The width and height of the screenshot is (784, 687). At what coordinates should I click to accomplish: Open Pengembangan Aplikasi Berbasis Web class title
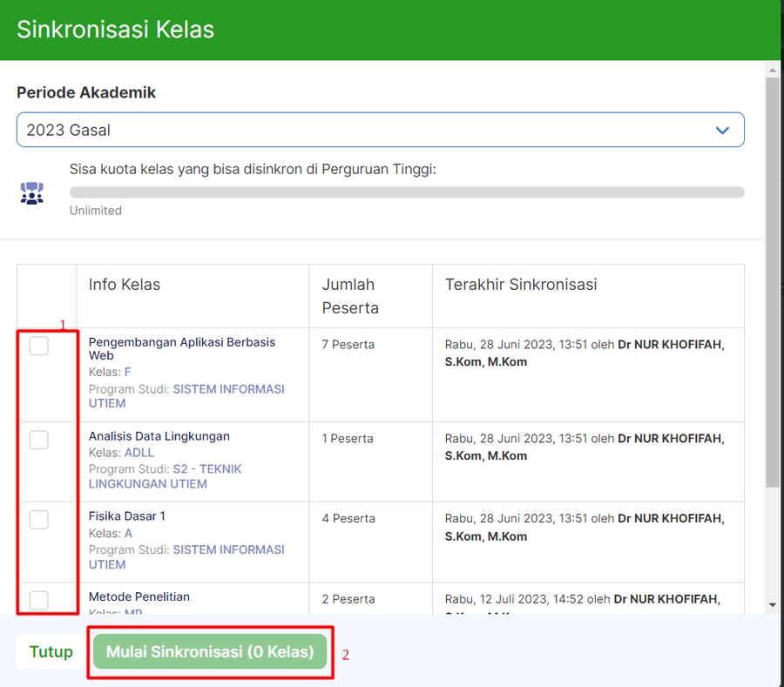pyautogui.click(x=181, y=348)
